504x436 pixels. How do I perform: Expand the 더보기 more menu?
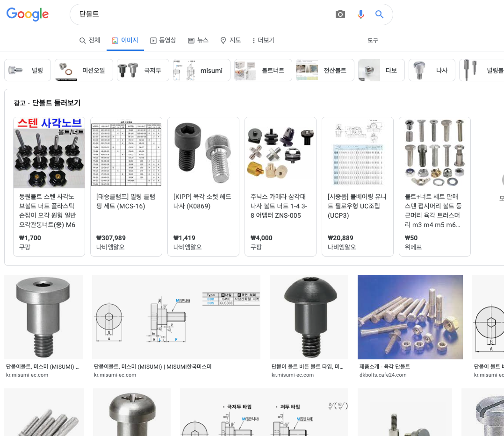click(263, 40)
